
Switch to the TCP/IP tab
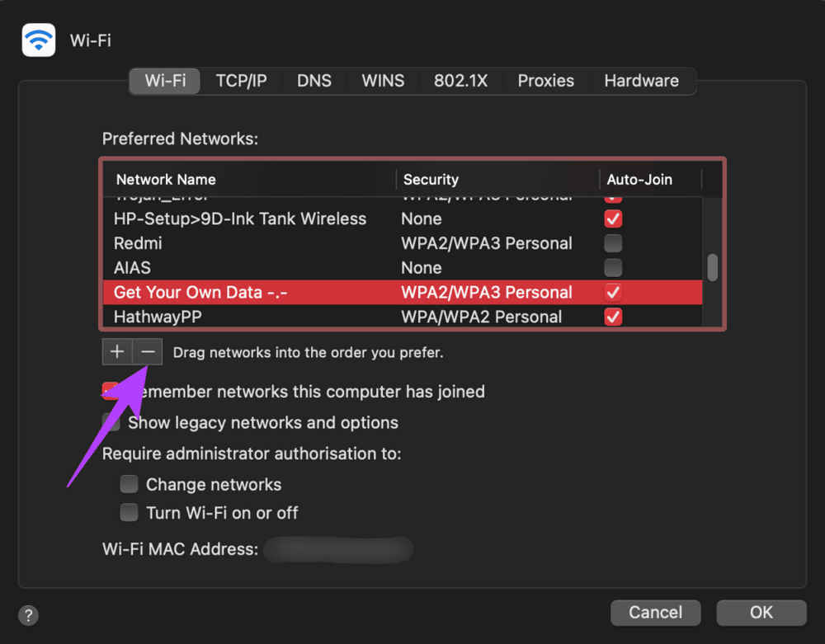pyautogui.click(x=242, y=80)
